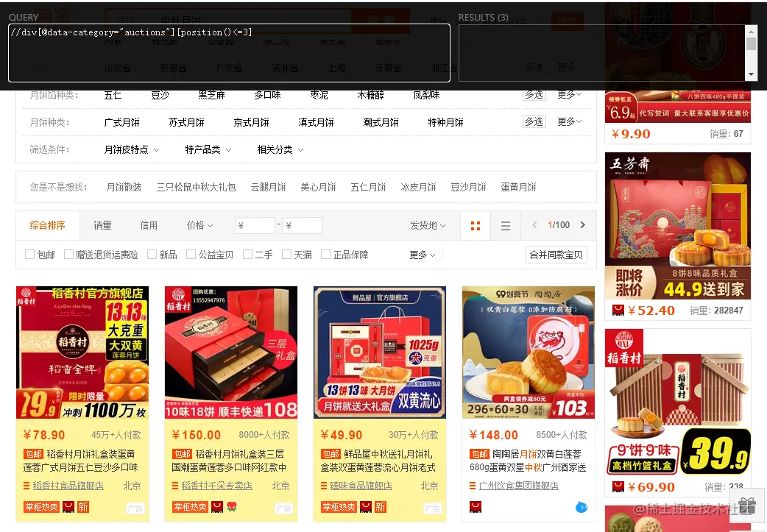Toggle the 新品 checkbox
767x532 pixels.
click(x=152, y=255)
